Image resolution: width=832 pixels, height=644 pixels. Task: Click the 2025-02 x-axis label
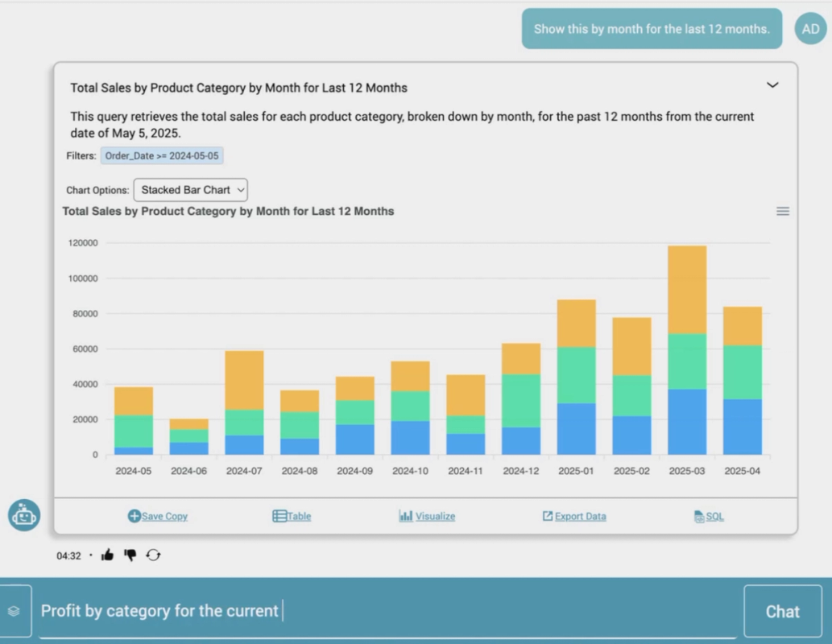point(631,471)
